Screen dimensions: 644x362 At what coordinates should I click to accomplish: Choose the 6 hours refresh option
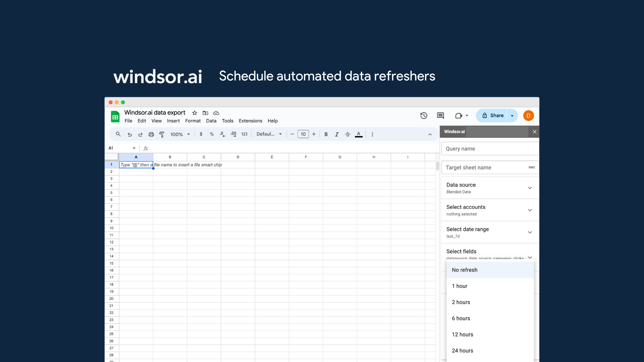[461, 318]
